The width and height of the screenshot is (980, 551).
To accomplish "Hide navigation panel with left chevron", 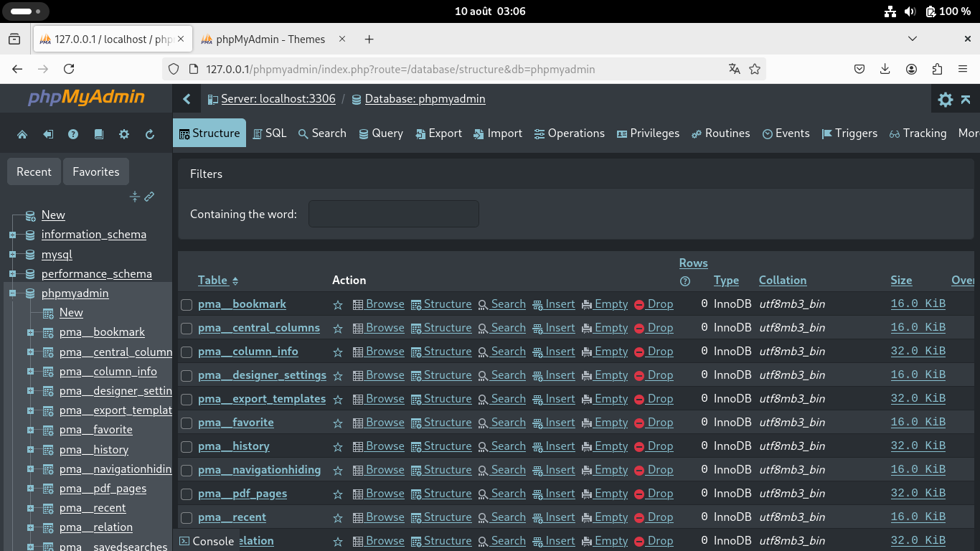I will point(187,99).
